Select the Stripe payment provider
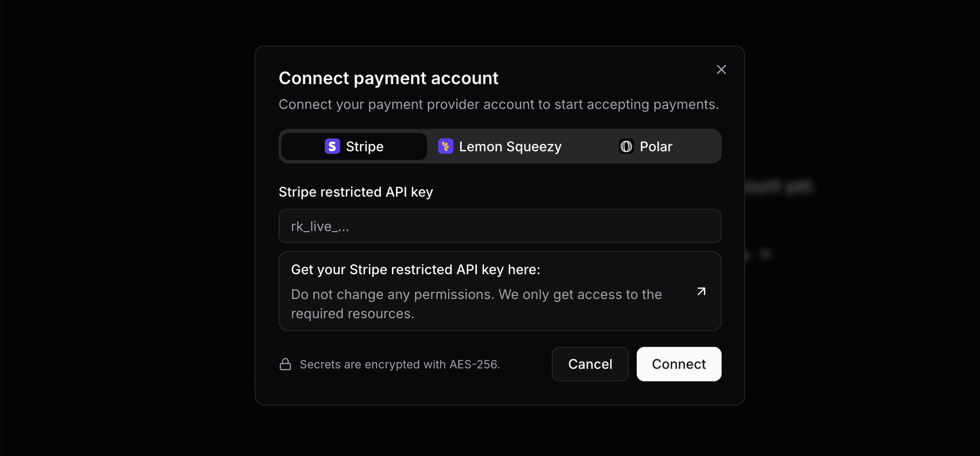Image resolution: width=980 pixels, height=456 pixels. coord(354,146)
